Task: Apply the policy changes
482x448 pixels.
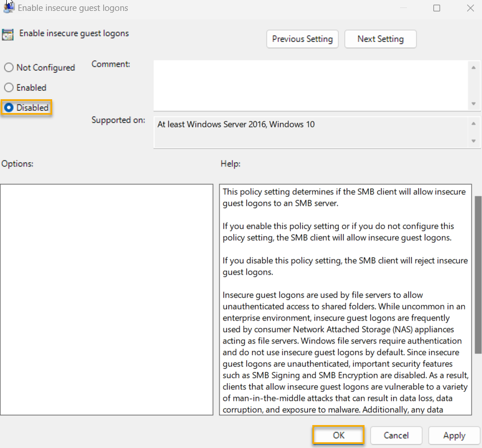Action: [454, 435]
